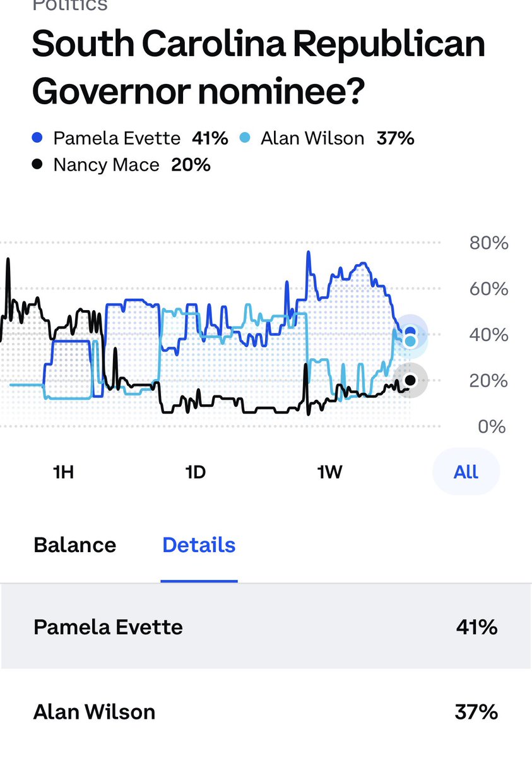Open the Balance tab
The width and height of the screenshot is (532, 758).
[74, 545]
